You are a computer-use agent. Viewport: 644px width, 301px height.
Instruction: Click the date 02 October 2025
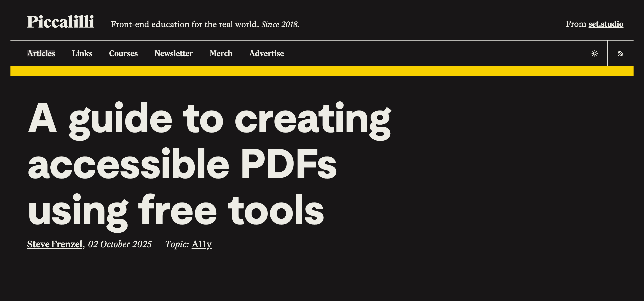tap(120, 244)
